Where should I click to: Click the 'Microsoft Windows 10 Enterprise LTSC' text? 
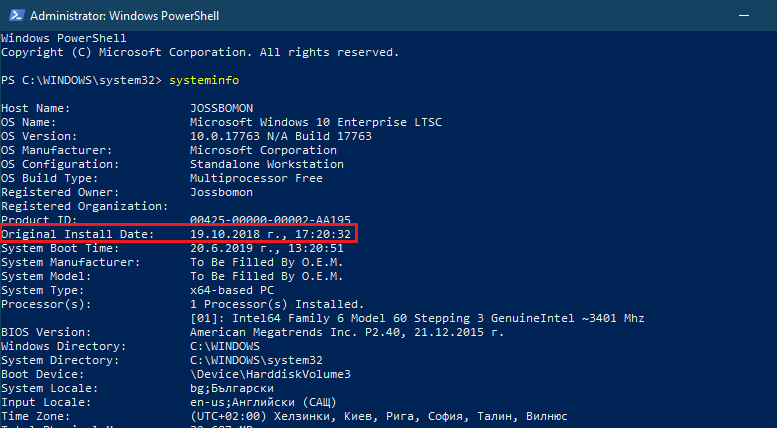point(316,122)
